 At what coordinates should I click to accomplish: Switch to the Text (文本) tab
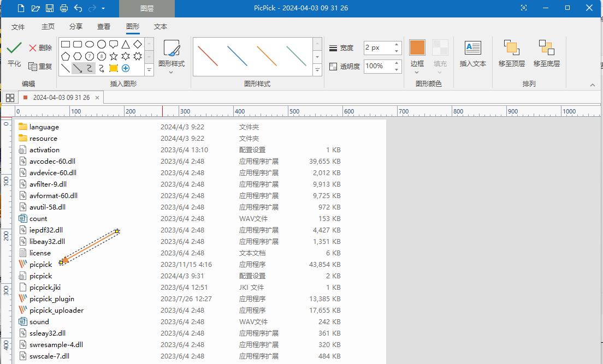pos(161,27)
